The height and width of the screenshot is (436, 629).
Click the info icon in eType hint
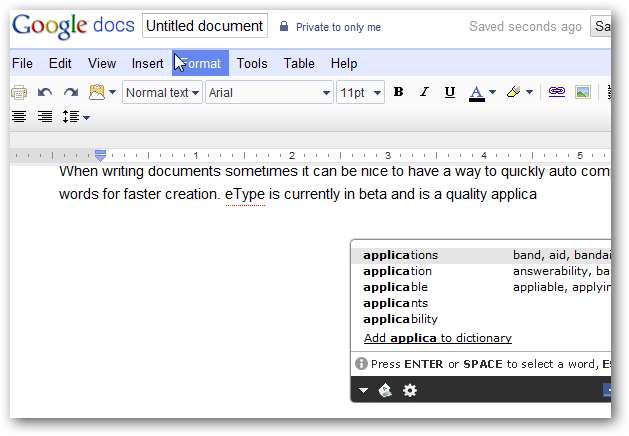[361, 363]
